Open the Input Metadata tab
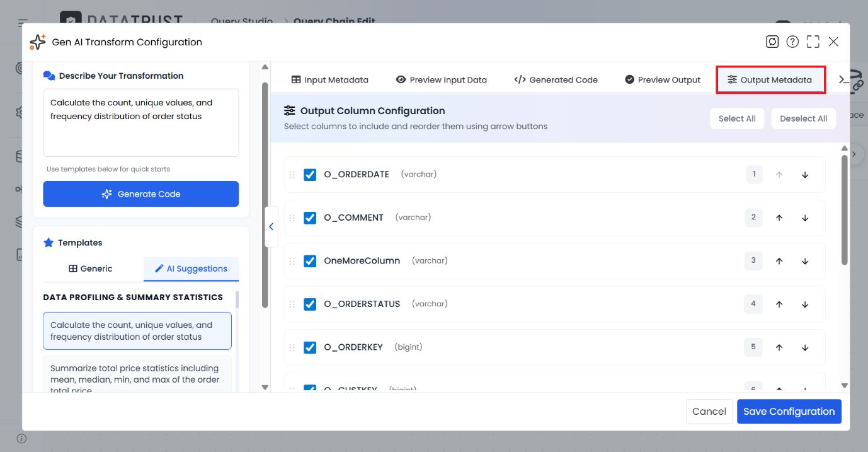The height and width of the screenshot is (452, 868). 330,79
